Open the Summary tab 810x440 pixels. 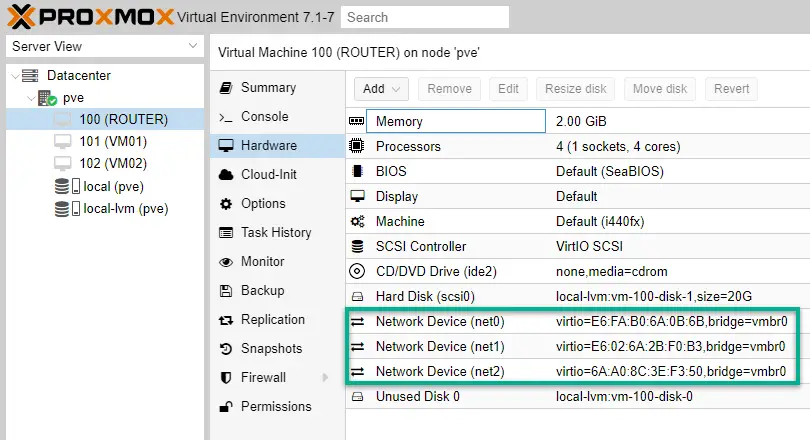(277, 87)
